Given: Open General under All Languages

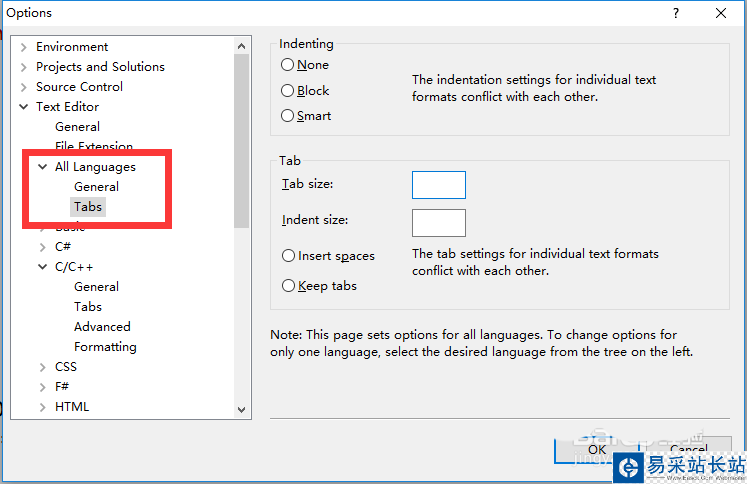Looking at the screenshot, I should pos(96,187).
